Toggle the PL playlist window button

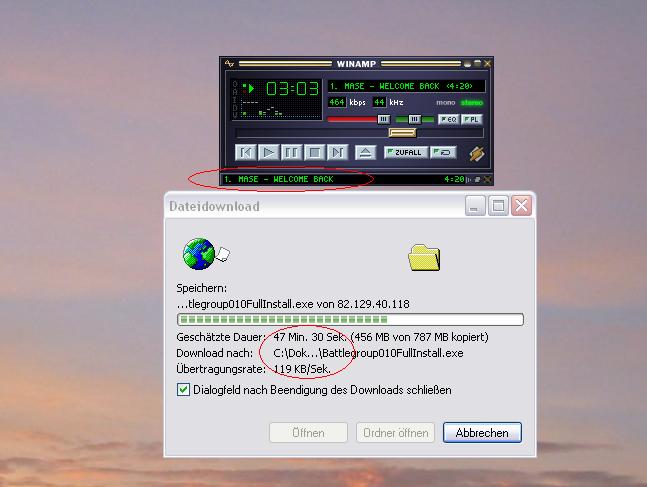[471, 119]
